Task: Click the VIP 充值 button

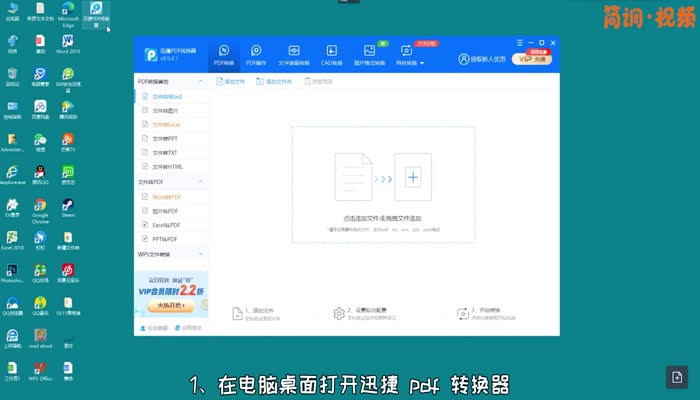Action: point(532,58)
